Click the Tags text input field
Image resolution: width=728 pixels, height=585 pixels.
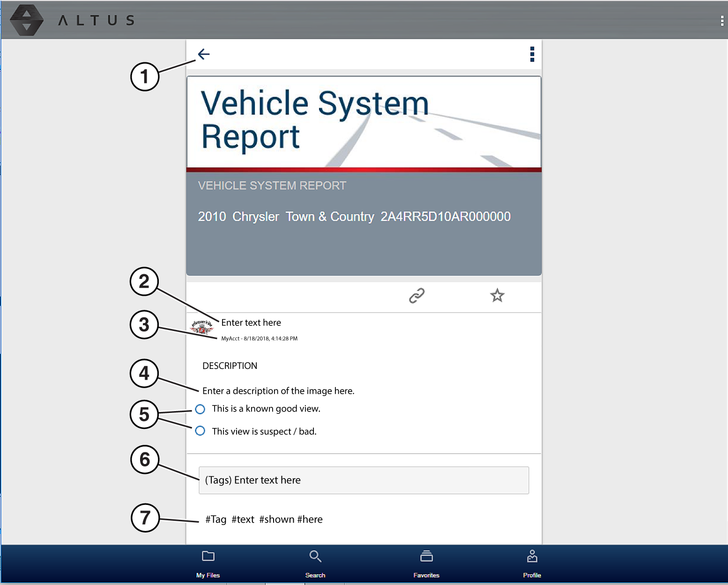pyautogui.click(x=364, y=480)
